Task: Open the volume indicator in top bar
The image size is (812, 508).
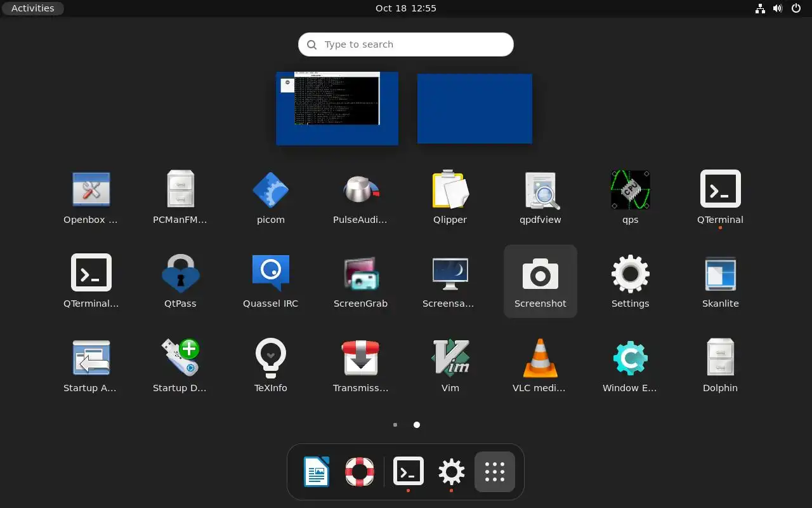Action: tap(778, 8)
